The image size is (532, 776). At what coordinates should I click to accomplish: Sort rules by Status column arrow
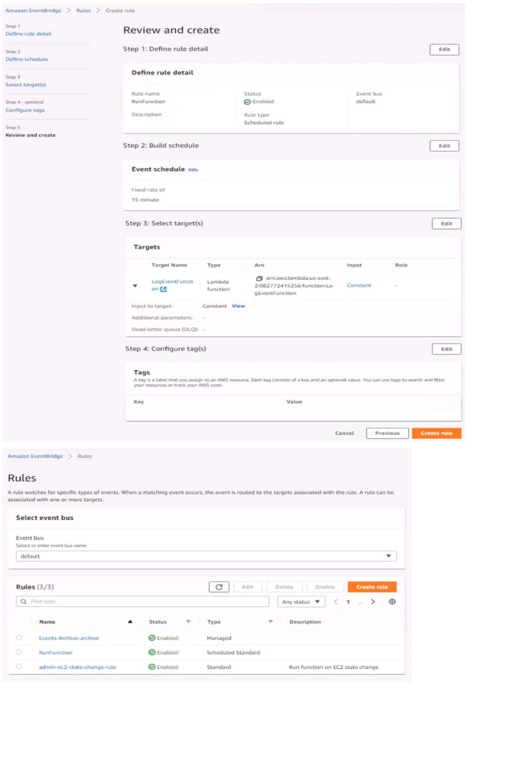tap(188, 622)
